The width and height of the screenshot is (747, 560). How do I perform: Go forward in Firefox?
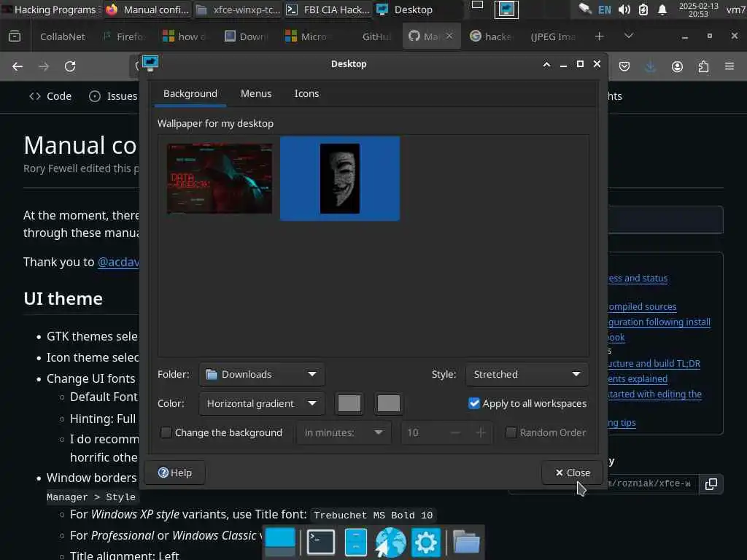[44, 66]
